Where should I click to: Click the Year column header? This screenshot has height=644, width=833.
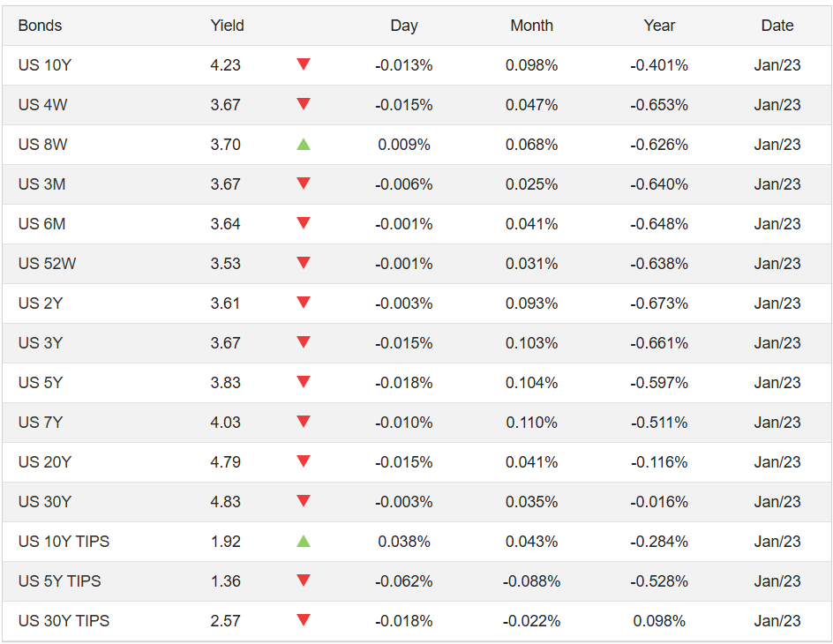click(659, 26)
